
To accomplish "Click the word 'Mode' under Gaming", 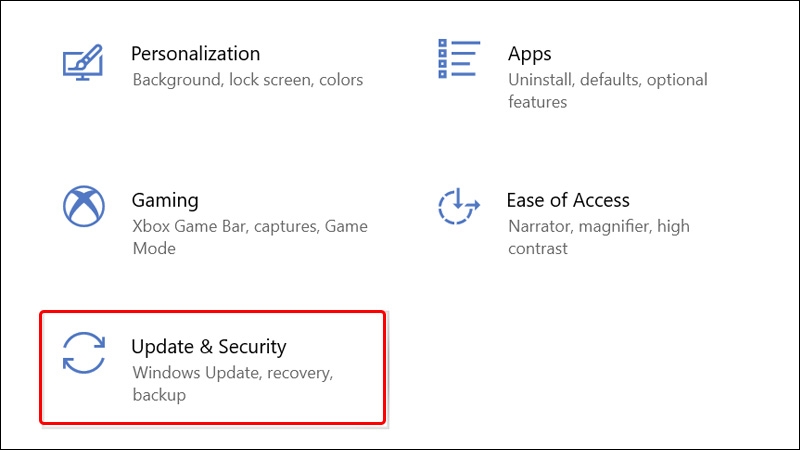I will point(154,248).
